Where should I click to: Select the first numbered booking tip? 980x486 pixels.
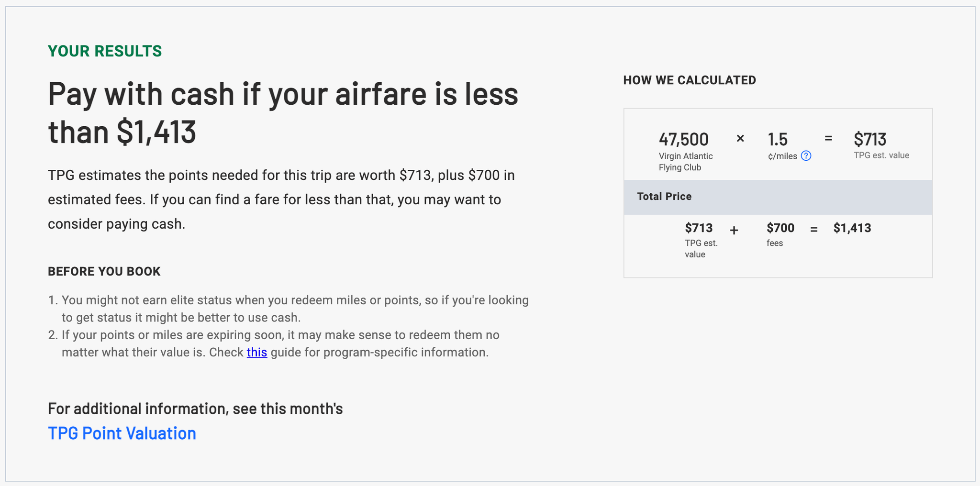click(x=295, y=308)
